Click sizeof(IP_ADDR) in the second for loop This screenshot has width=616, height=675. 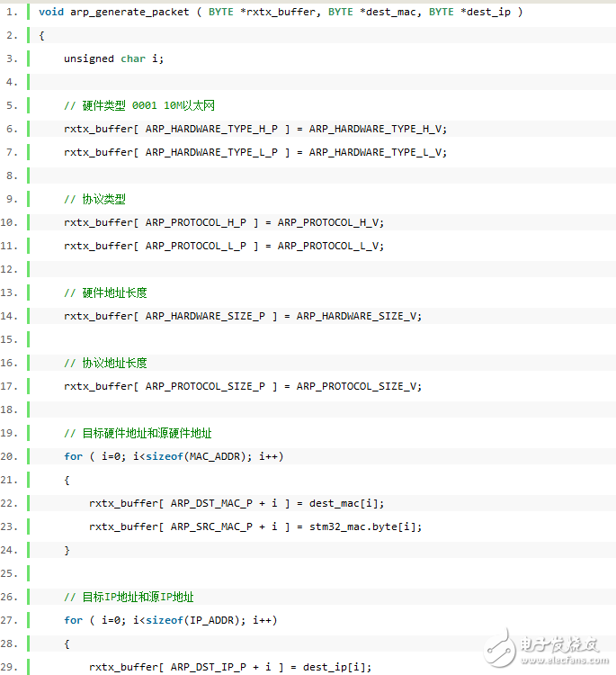point(192,620)
